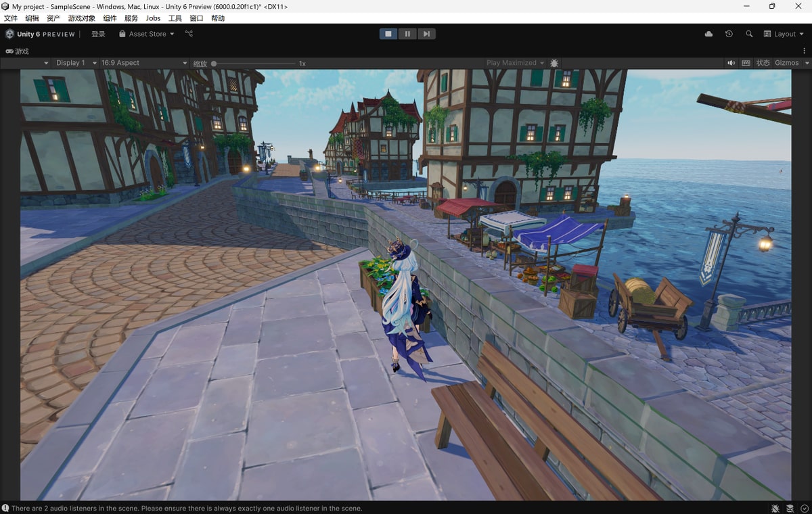The width and height of the screenshot is (812, 514).
Task: Open the Layout dropdown
Action: click(784, 34)
